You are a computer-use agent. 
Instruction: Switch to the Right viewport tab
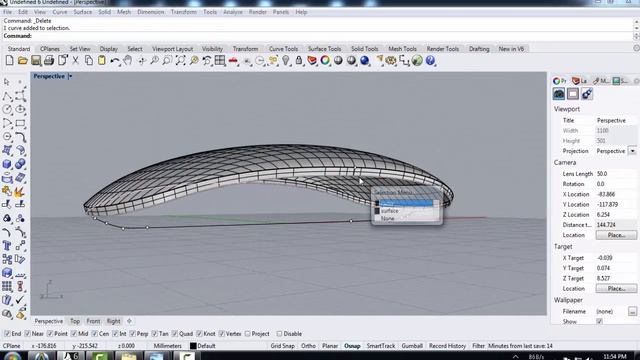pos(113,321)
